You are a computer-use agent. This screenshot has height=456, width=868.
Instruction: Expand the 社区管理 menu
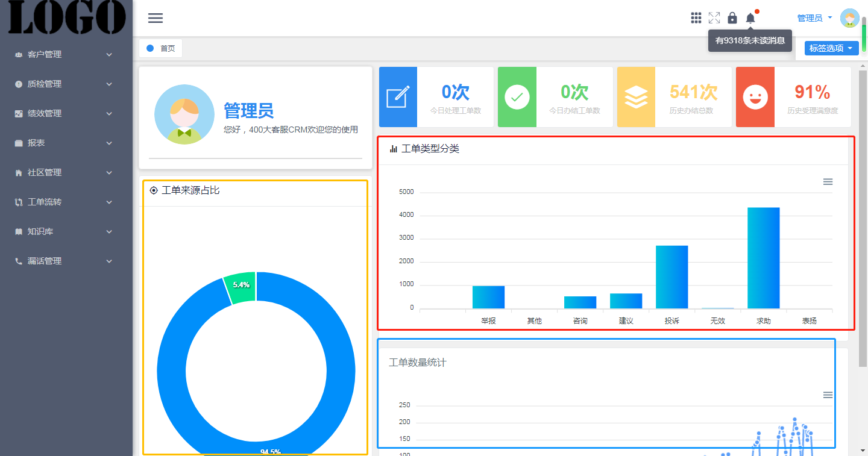66,172
